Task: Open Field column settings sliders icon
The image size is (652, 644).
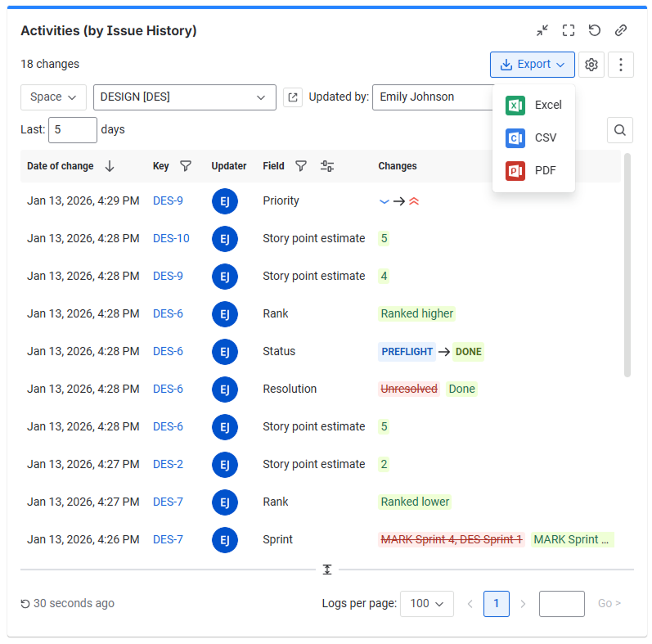Action: pos(327,166)
